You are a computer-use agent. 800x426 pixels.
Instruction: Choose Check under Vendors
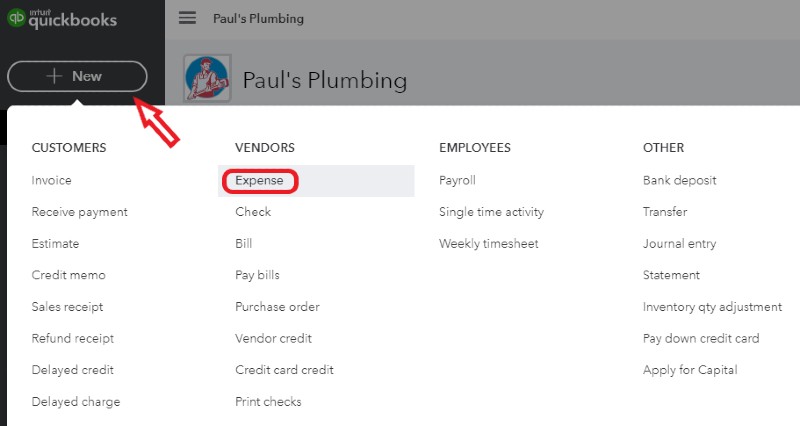253,212
